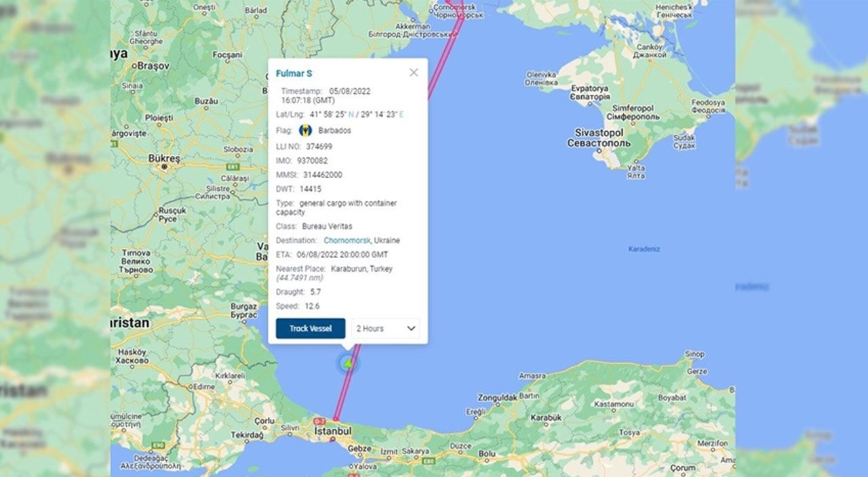868x477 pixels.
Task: Click the Bükreş city marker on map
Action: click(x=165, y=167)
